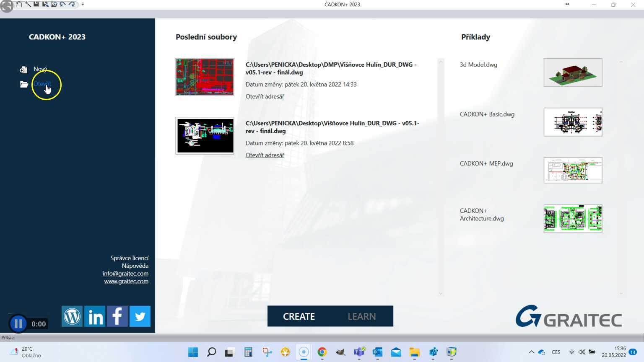
Task: Click Nový to create a new drawing
Action: (40, 69)
